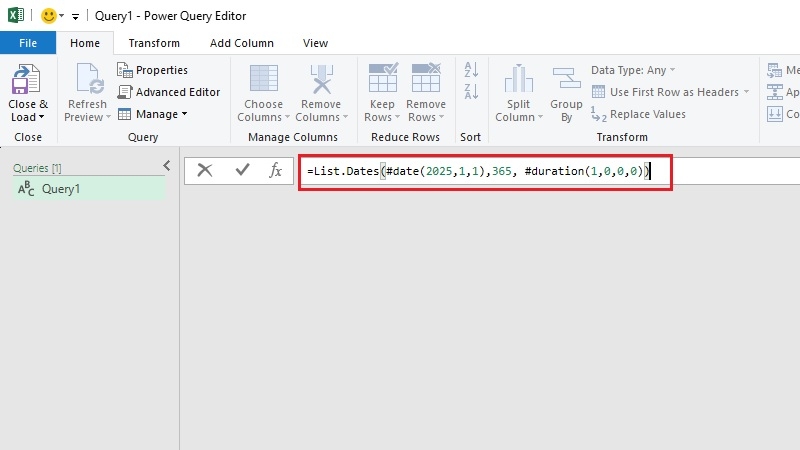Expand the Close & Load dropdown arrow
The width and height of the screenshot is (800, 450).
[41, 117]
